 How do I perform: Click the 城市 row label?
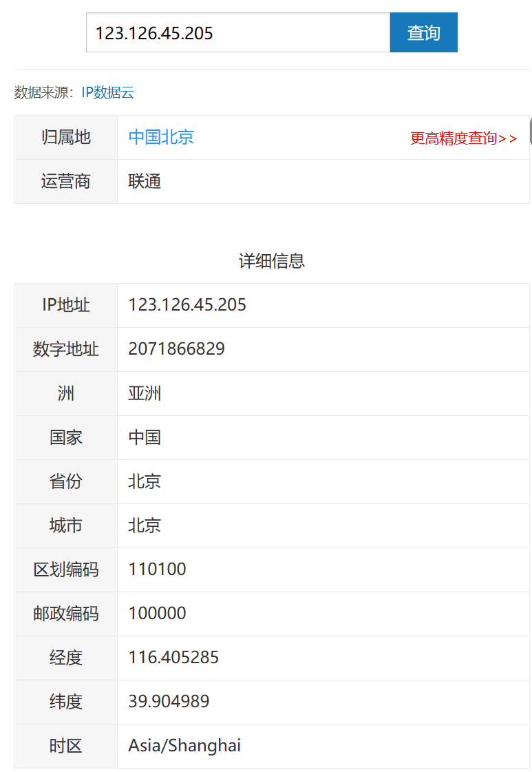coord(66,525)
